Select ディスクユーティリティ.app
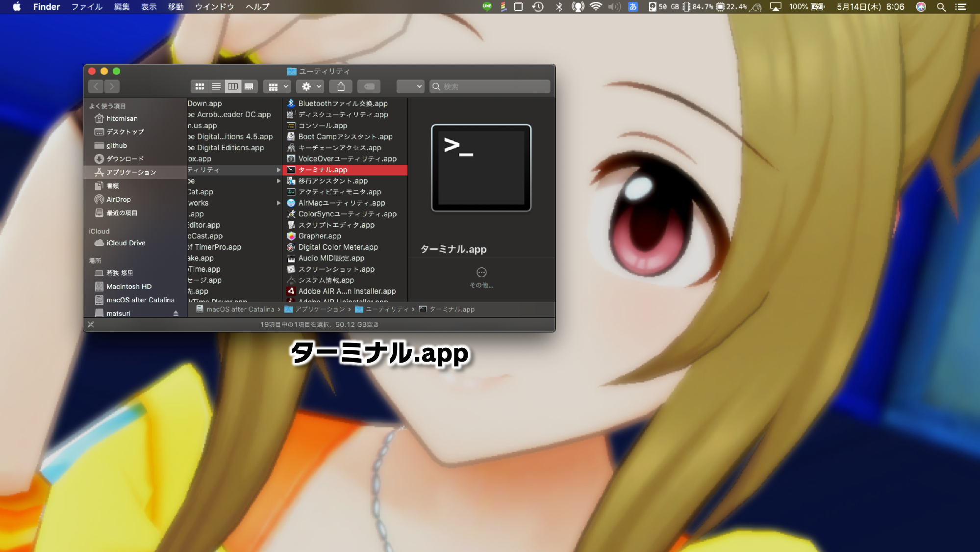Screen dimensions: 980x552 (x=345, y=114)
